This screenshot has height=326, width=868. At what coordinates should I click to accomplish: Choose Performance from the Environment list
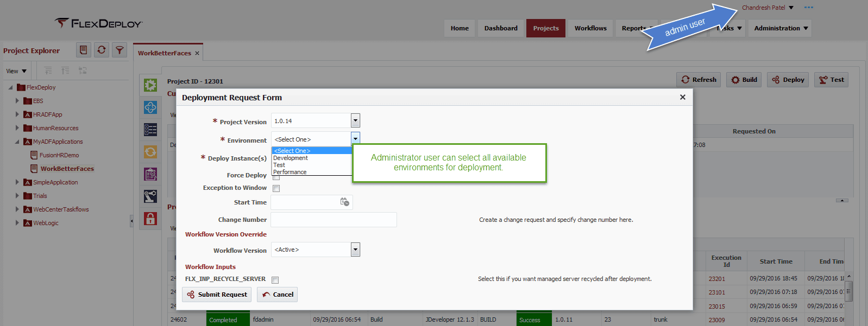(x=312, y=172)
